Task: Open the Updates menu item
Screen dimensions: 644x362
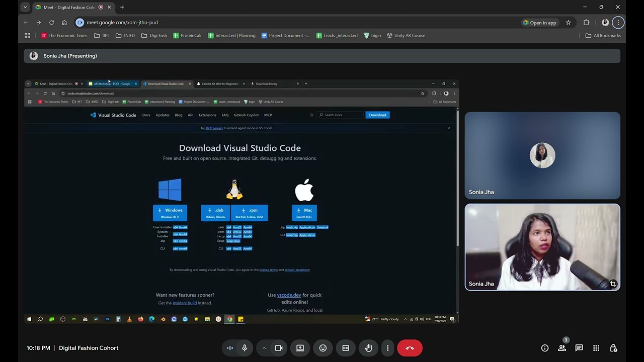Action: tap(163, 115)
